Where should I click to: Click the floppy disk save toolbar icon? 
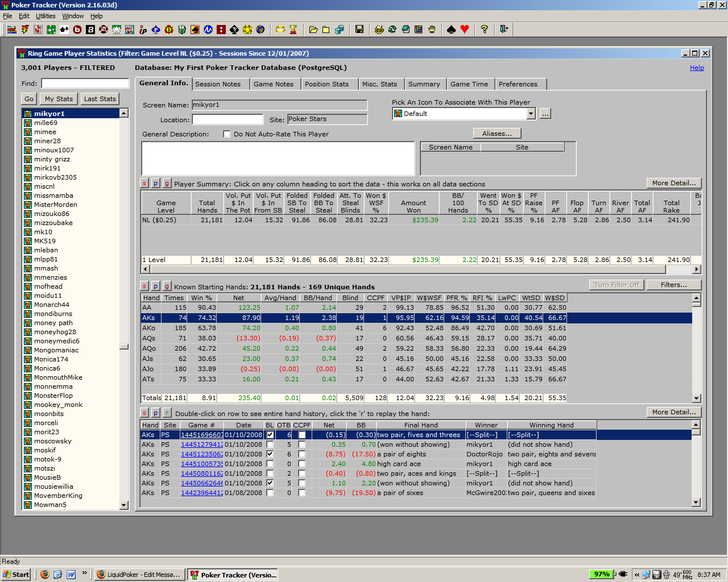coord(359,29)
